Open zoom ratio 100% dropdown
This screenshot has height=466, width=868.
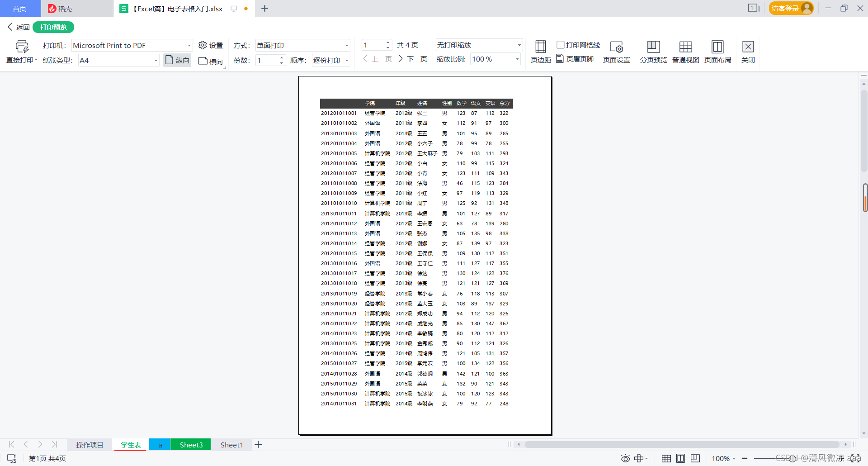coord(517,59)
